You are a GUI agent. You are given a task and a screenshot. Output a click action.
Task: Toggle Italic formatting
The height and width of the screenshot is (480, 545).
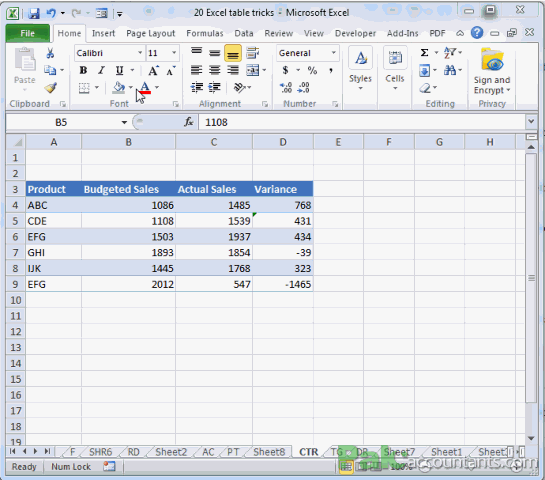point(101,71)
